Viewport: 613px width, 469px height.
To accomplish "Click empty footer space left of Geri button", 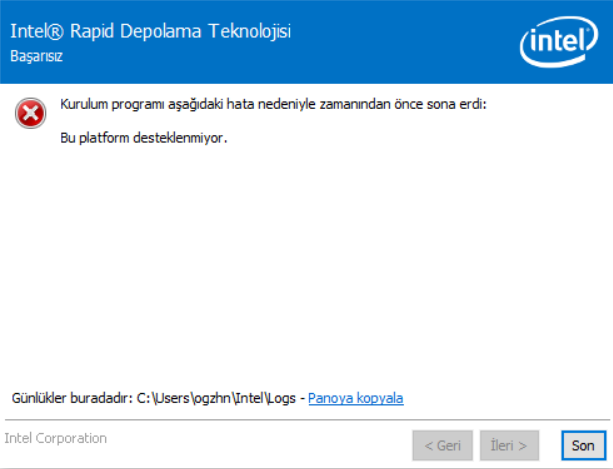I will pyautogui.click(x=260, y=445).
